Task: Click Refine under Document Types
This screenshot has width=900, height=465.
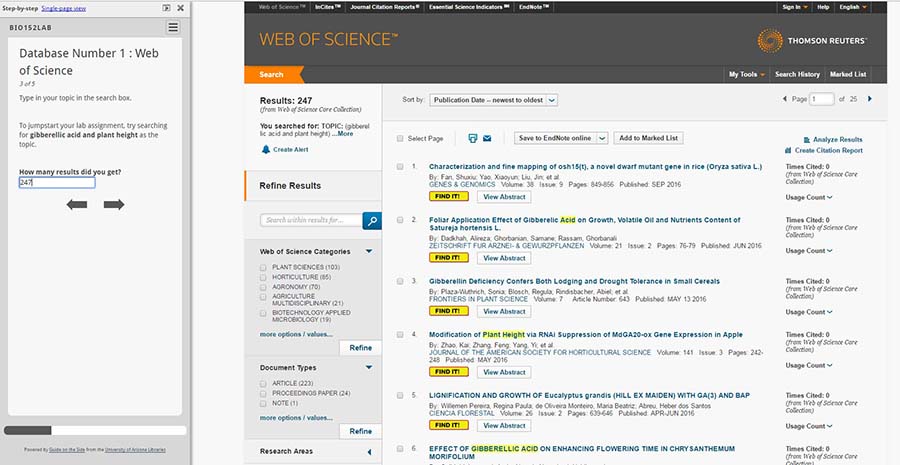Action: tap(360, 431)
